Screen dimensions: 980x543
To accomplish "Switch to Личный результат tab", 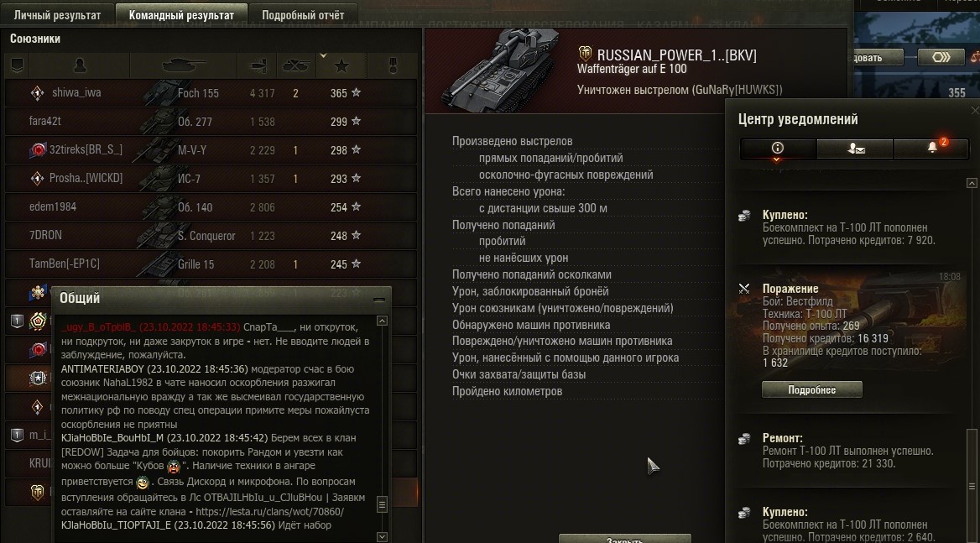I will click(x=58, y=15).
